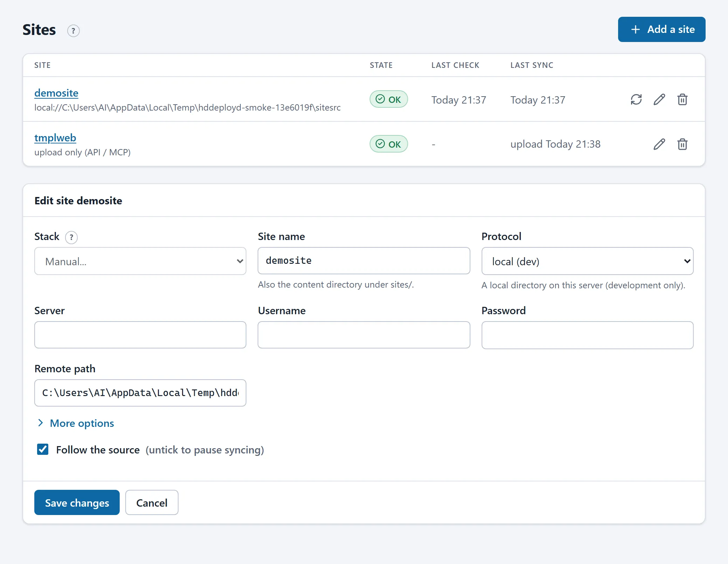Expand More options section
Screen dimensions: 728x564
tap(76, 423)
